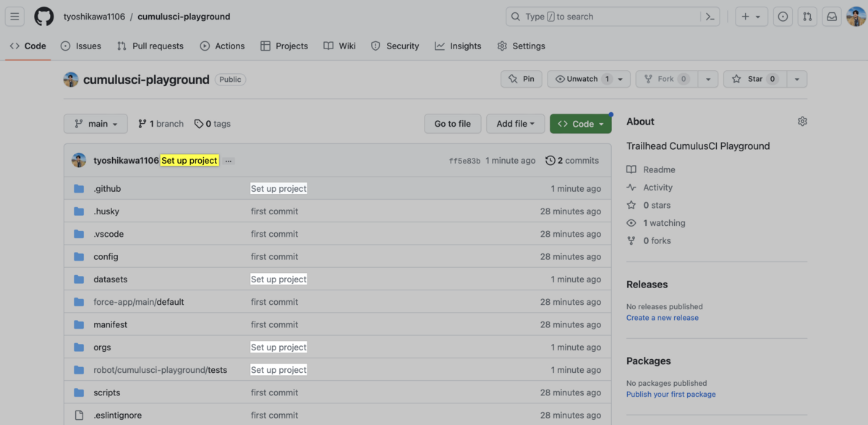The width and height of the screenshot is (868, 425).
Task: View the 1 branch link
Action: [x=161, y=124]
